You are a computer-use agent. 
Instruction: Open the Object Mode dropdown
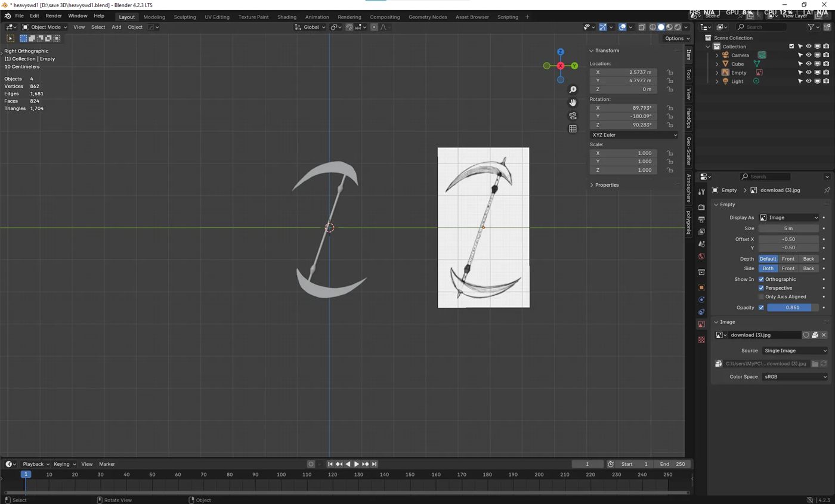[x=45, y=27]
